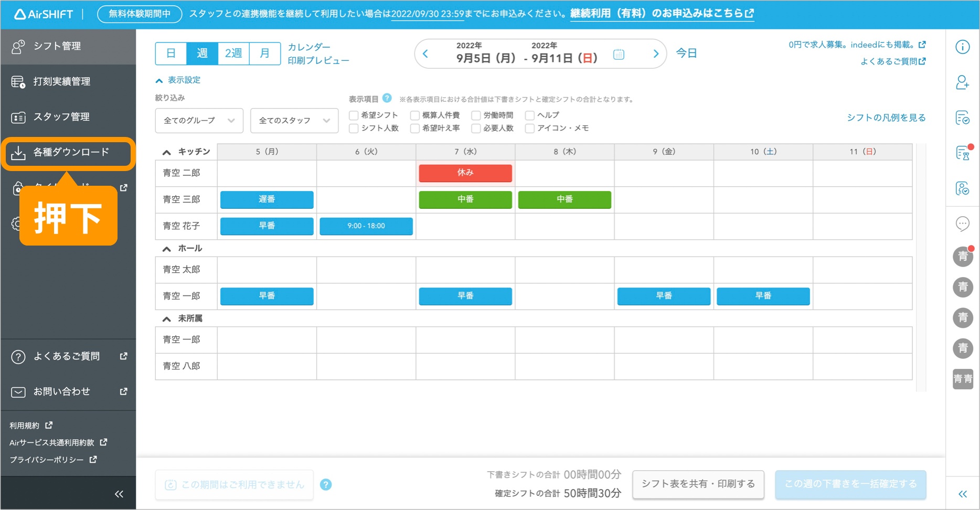Open the chat bubble icon in right sidebar
The height and width of the screenshot is (510, 980).
pos(962,224)
